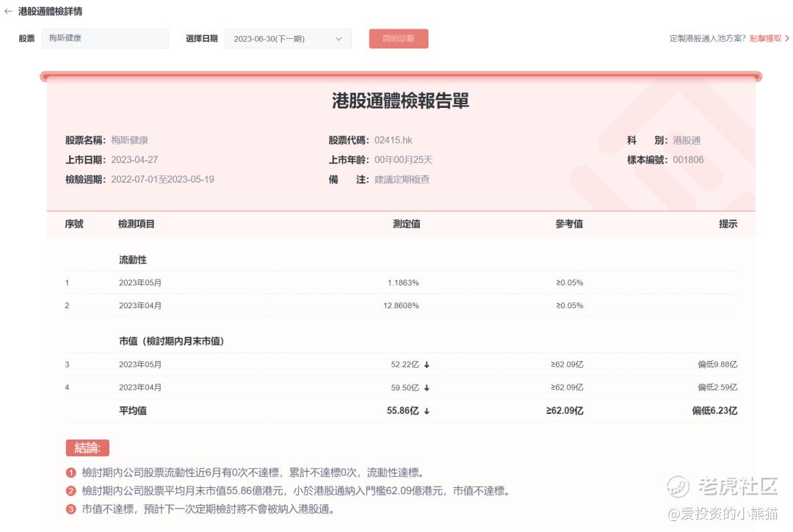The height and width of the screenshot is (532, 793).
Task: Click the listing date 2023-04-27
Action: (134, 160)
